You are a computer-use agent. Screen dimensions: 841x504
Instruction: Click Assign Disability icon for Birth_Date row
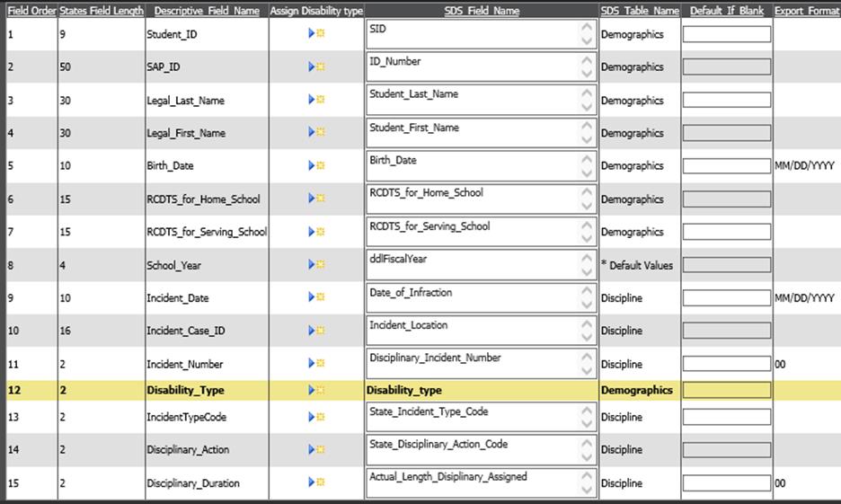click(x=316, y=165)
